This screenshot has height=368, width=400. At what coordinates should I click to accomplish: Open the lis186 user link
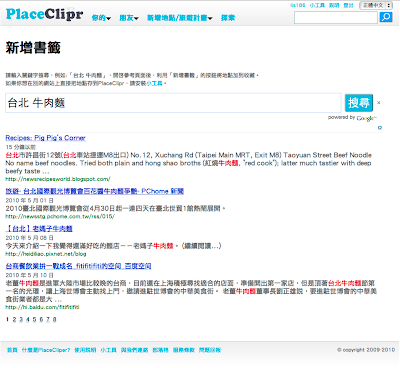[x=298, y=5]
